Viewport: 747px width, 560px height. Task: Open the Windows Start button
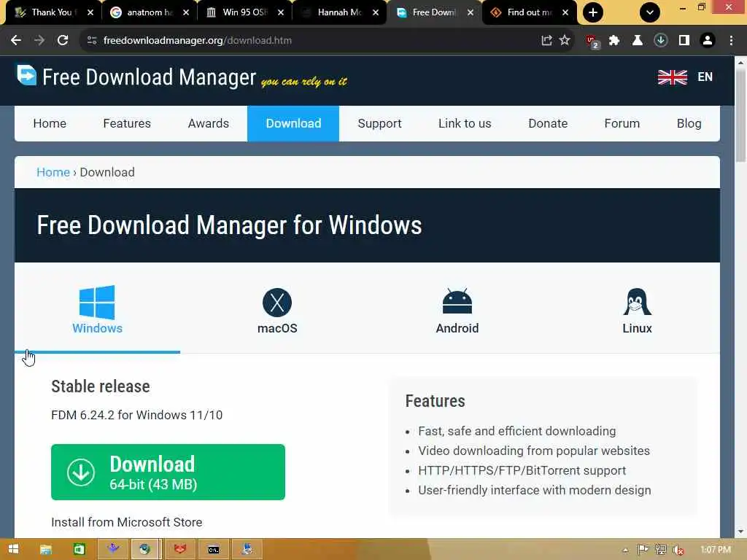coord(13,550)
